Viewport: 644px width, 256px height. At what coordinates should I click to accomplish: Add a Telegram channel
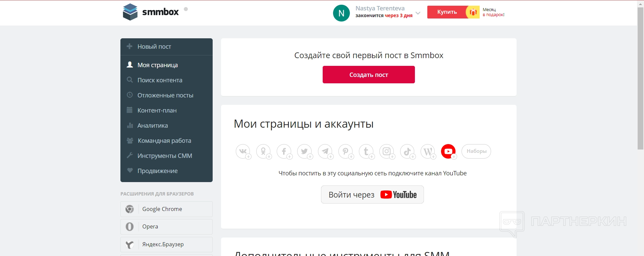[x=325, y=152]
